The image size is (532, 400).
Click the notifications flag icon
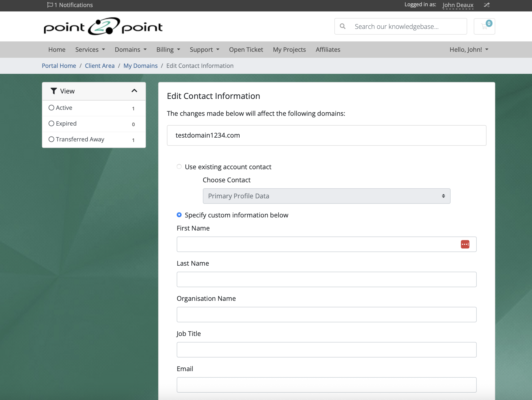coord(50,5)
